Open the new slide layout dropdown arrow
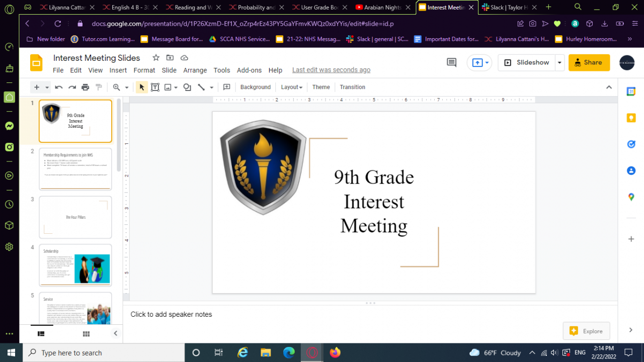The image size is (644, 362). tap(47, 87)
